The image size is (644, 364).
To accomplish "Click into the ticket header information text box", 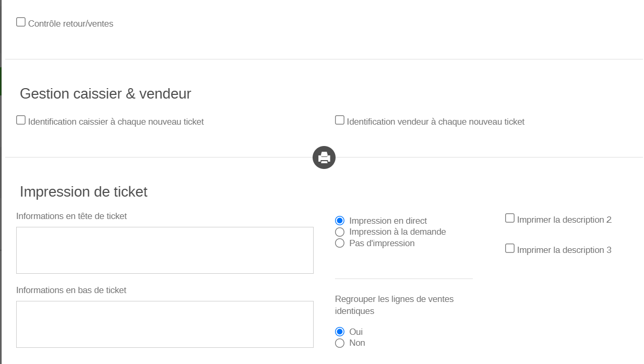I will click(x=165, y=250).
